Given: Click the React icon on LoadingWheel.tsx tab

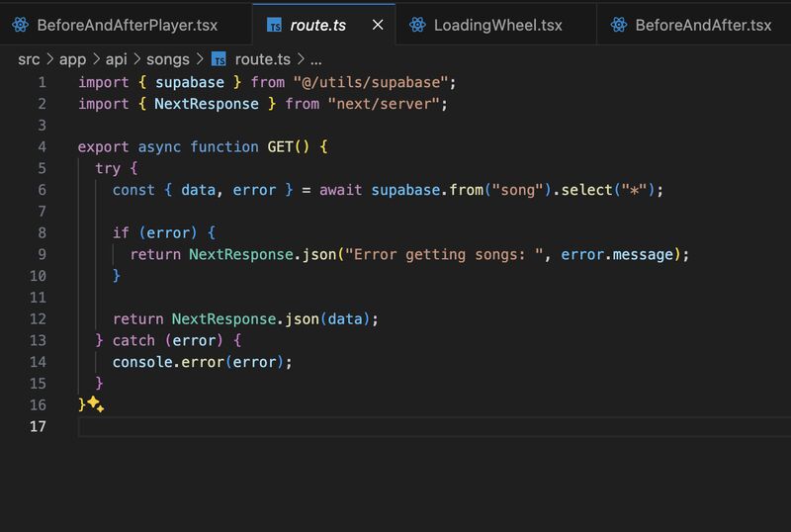Looking at the screenshot, I should click(417, 25).
